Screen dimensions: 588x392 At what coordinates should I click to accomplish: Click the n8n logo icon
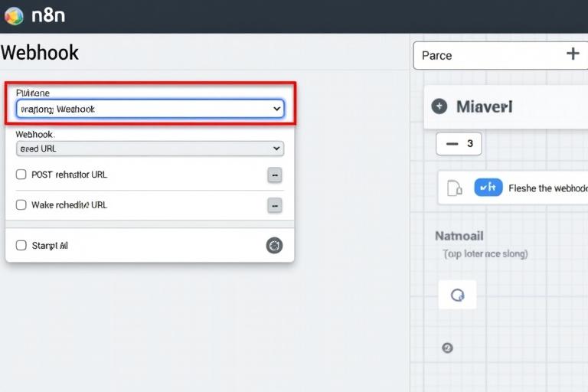14,16
